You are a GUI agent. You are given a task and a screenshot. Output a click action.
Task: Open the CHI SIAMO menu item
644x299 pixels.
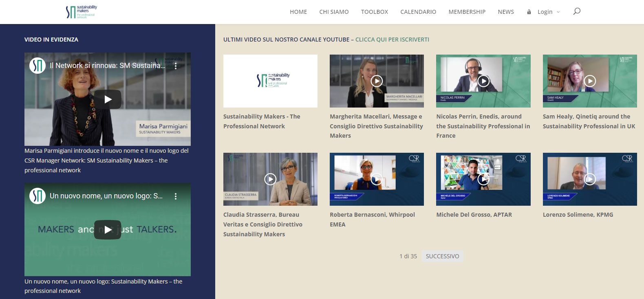334,12
